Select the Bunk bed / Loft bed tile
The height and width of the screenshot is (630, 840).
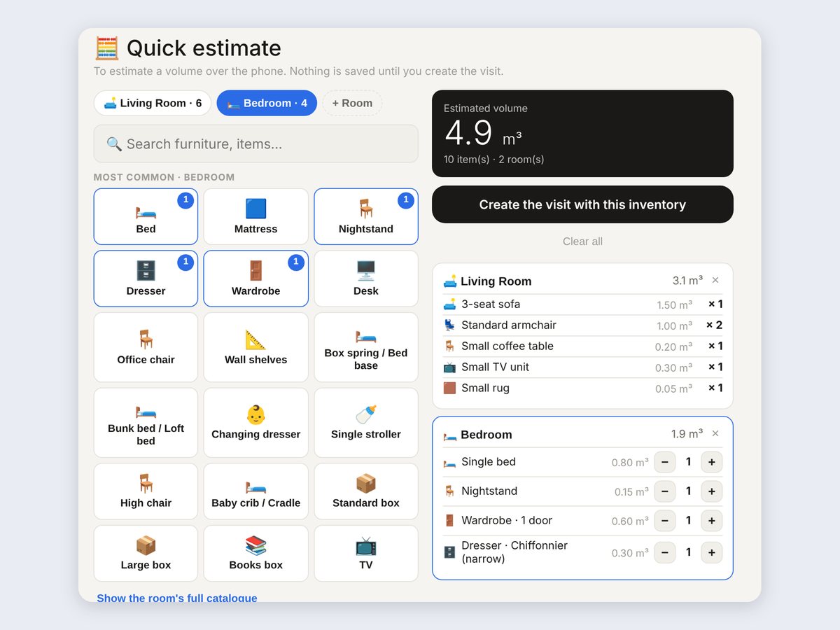[x=146, y=423]
